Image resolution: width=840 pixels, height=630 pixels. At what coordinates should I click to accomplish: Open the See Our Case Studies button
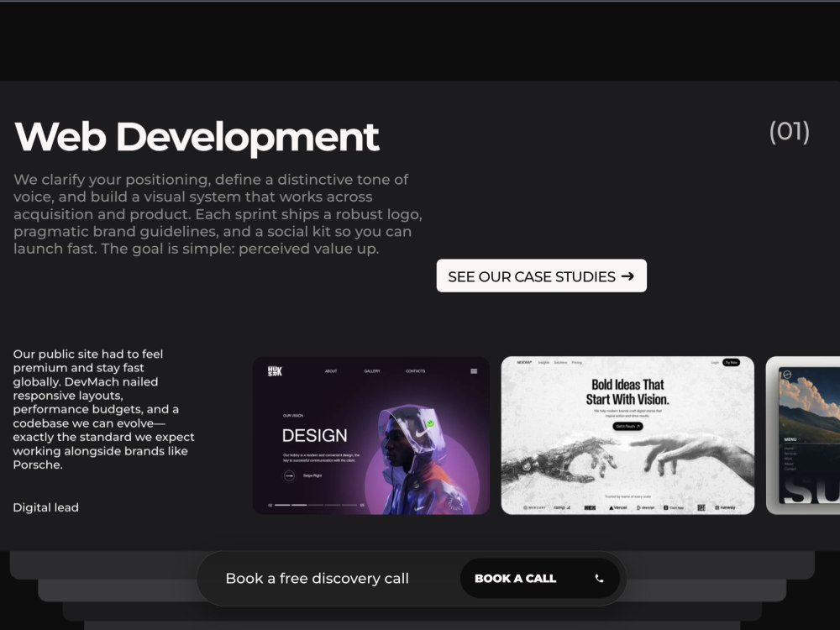[x=541, y=276]
